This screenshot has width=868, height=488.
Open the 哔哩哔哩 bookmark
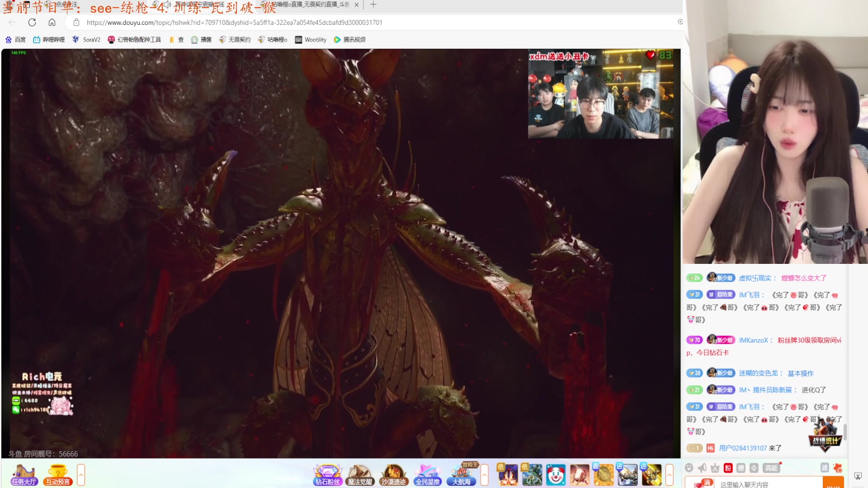[49, 40]
